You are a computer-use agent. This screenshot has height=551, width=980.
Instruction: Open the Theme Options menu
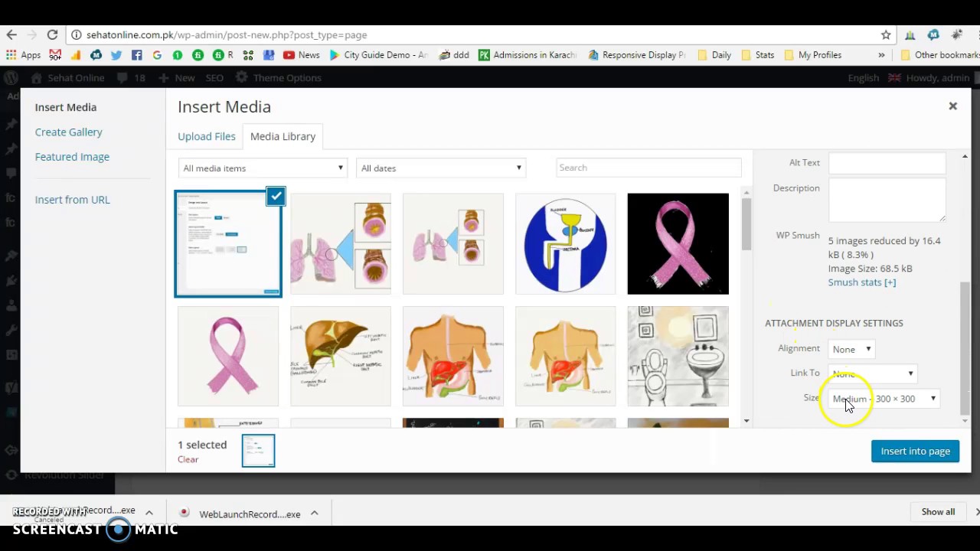click(x=287, y=77)
